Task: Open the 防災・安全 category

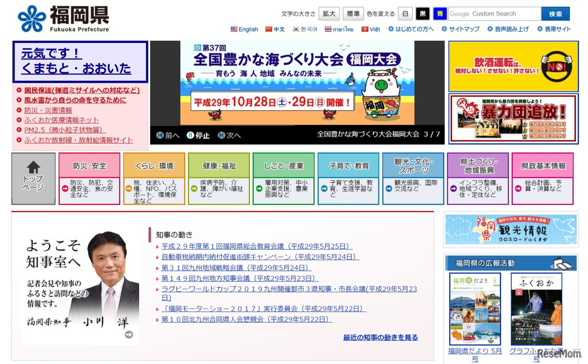Action: click(x=89, y=179)
